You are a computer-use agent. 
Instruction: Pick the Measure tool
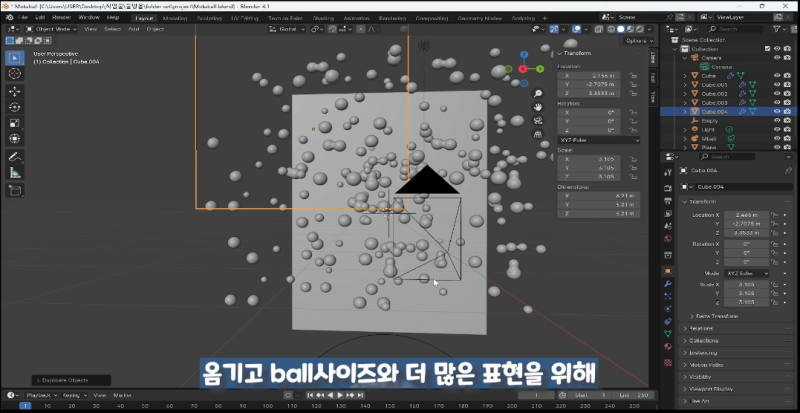pyautogui.click(x=15, y=173)
